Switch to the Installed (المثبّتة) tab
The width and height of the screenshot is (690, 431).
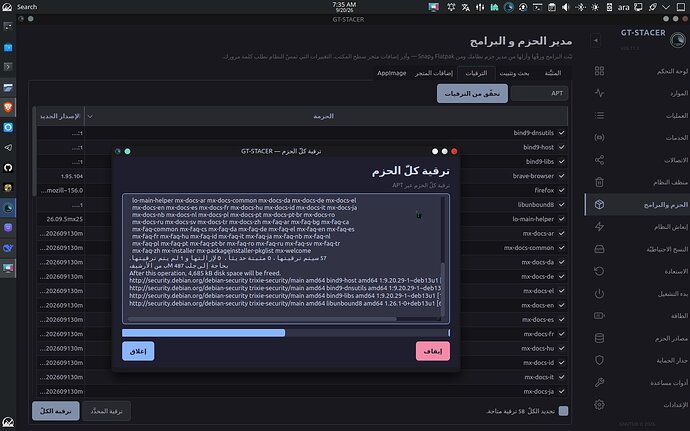click(x=553, y=73)
